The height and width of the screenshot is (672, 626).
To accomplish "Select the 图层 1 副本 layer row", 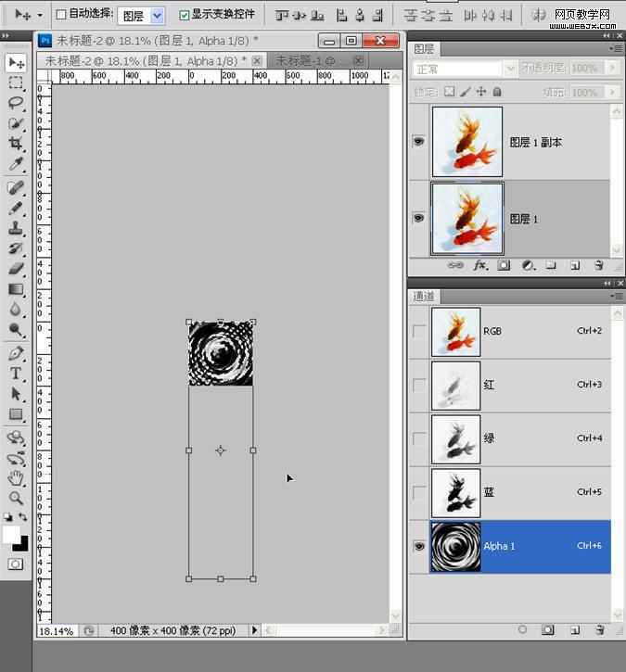I will coord(510,142).
